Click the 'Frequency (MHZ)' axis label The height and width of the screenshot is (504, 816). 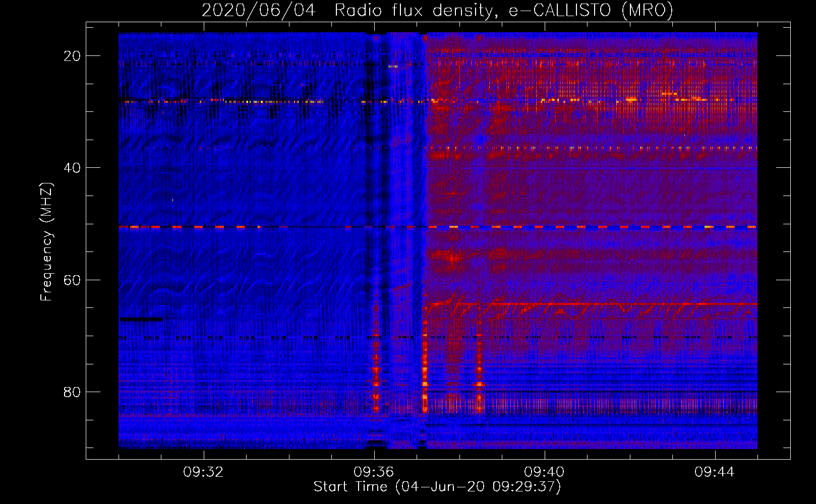click(46, 242)
